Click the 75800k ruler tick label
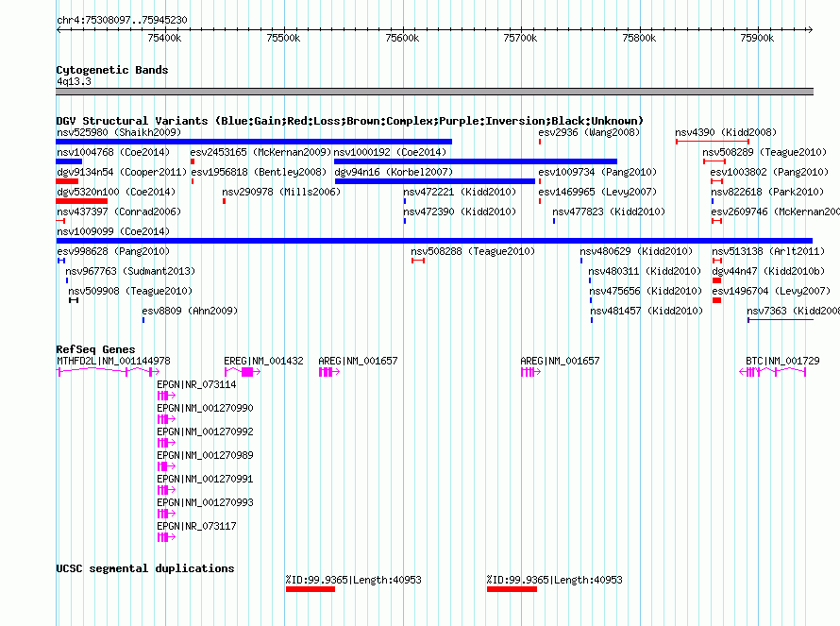The height and width of the screenshot is (626, 840). [639, 38]
